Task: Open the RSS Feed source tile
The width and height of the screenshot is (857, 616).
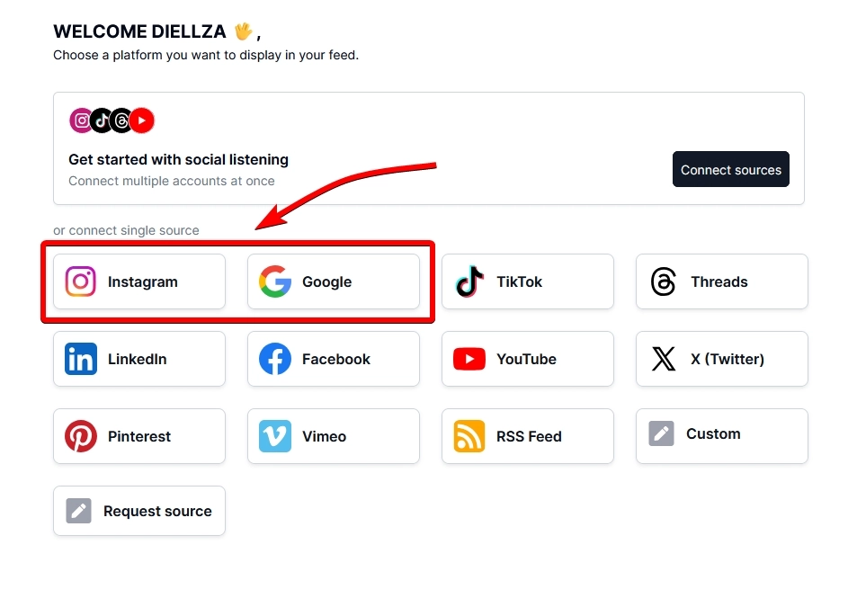Action: pos(527,436)
